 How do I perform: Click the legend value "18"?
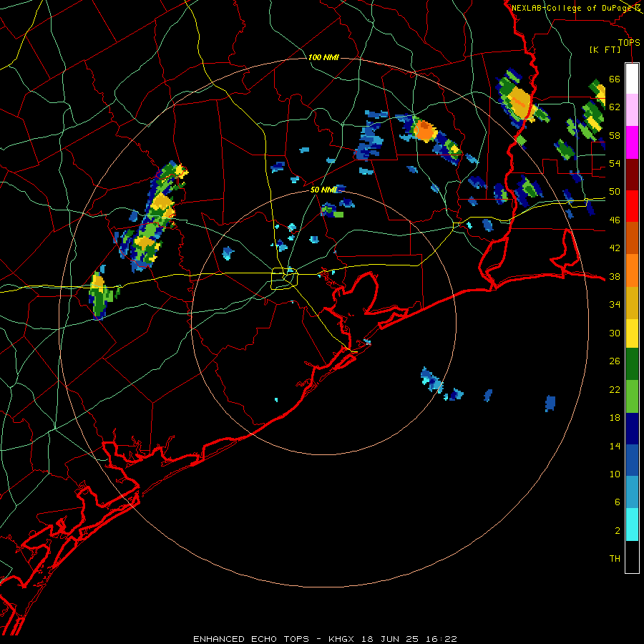tap(615, 418)
